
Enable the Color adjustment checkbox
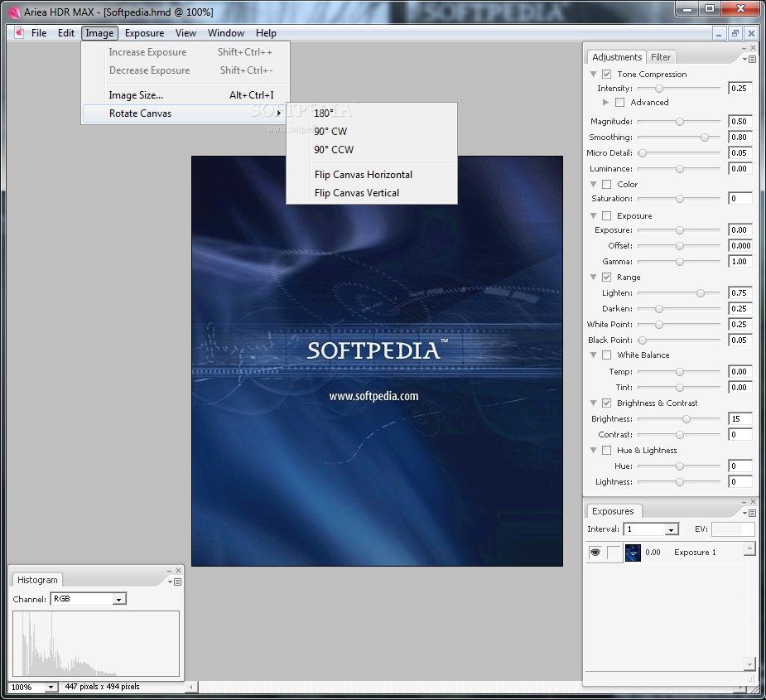point(607,184)
